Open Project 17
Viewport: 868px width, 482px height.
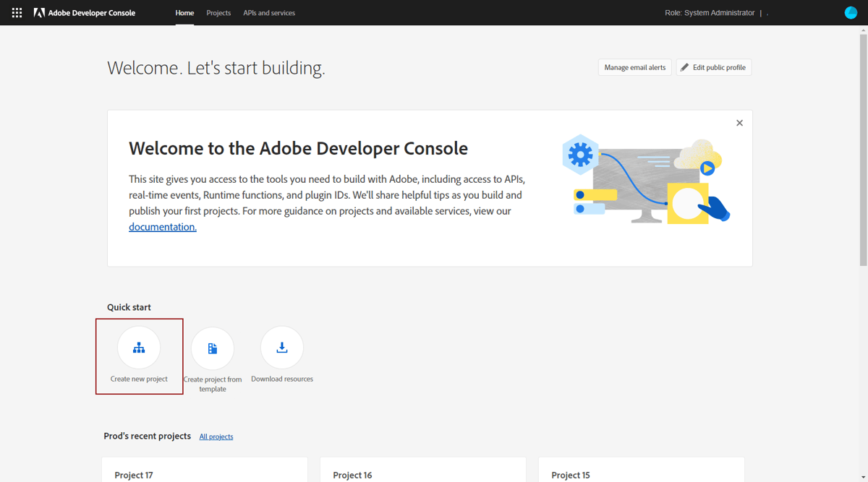[x=133, y=475]
